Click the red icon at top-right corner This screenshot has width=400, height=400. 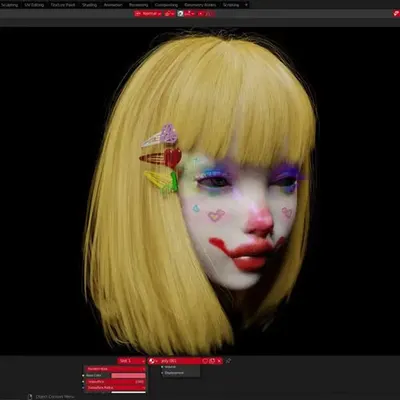pyautogui.click(x=396, y=14)
